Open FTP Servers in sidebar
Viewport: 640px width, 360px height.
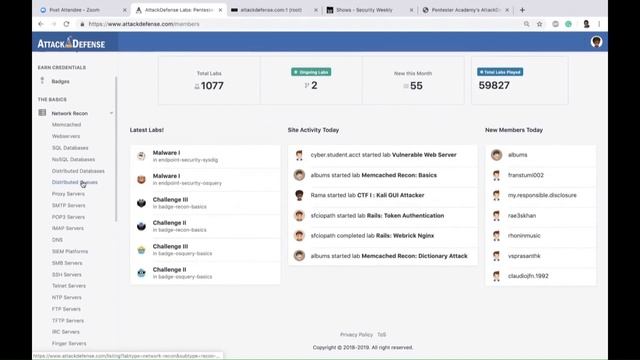pyautogui.click(x=66, y=309)
